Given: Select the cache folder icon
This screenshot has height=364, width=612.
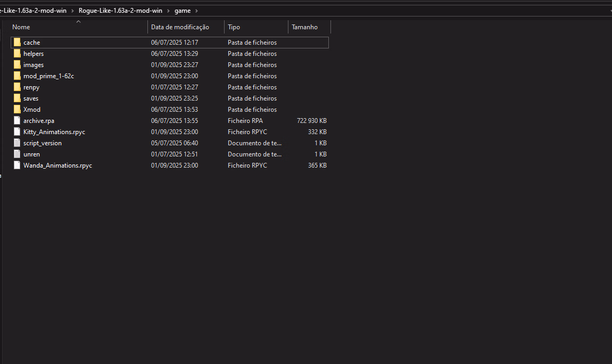Looking at the screenshot, I should point(17,43).
